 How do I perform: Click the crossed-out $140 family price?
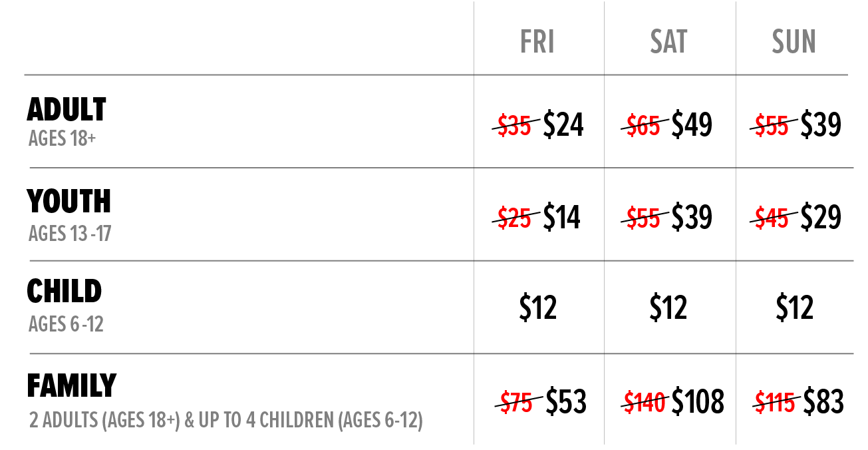(645, 402)
